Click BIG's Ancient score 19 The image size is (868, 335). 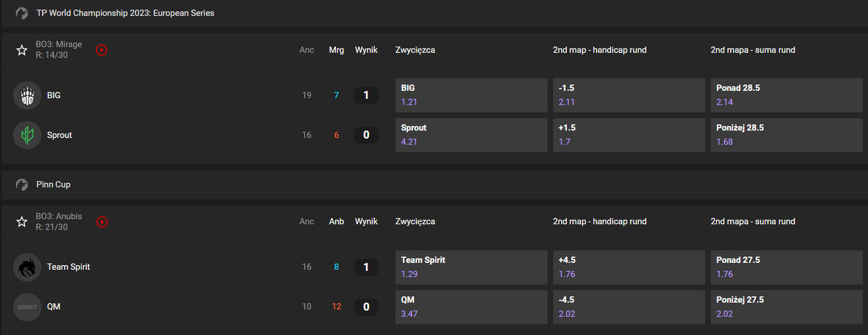[307, 95]
